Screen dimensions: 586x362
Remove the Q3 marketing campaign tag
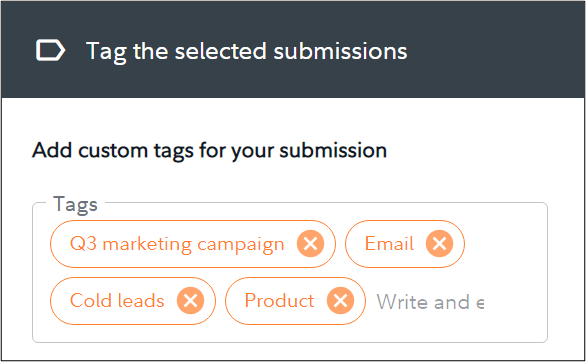311,244
